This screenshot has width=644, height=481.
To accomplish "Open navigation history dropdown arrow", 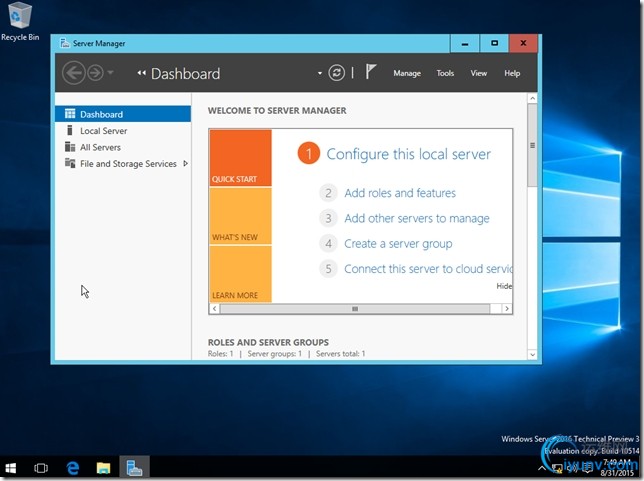I will tap(110, 73).
